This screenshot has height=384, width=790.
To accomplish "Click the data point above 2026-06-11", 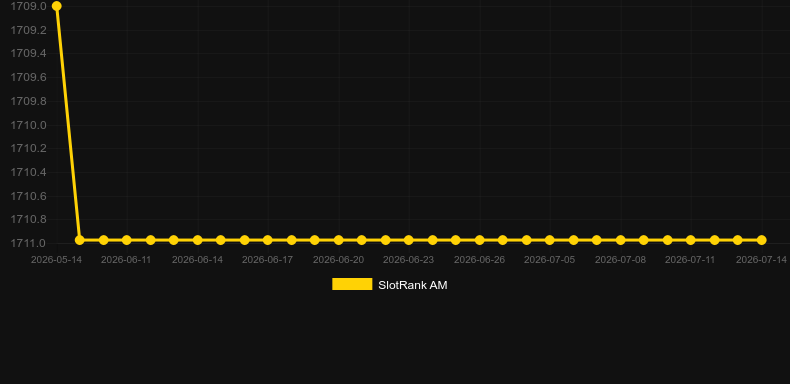I will click(x=126, y=240).
